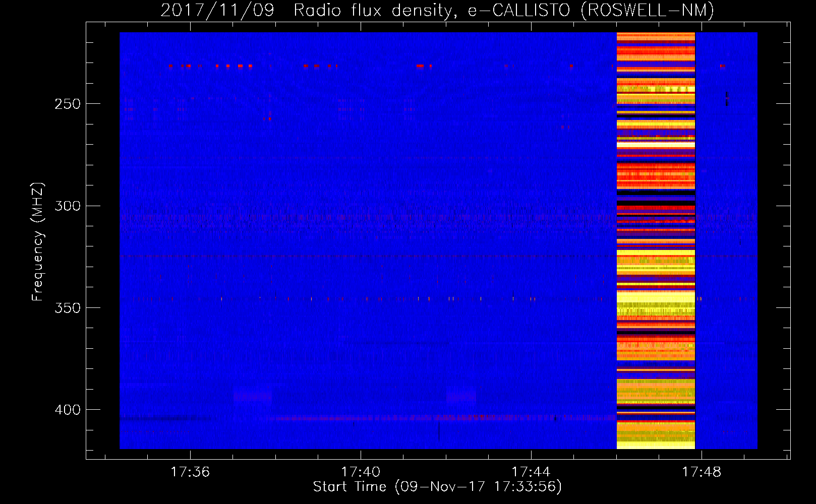
Task: Click the 400 frequency tick label
Action: coord(68,409)
